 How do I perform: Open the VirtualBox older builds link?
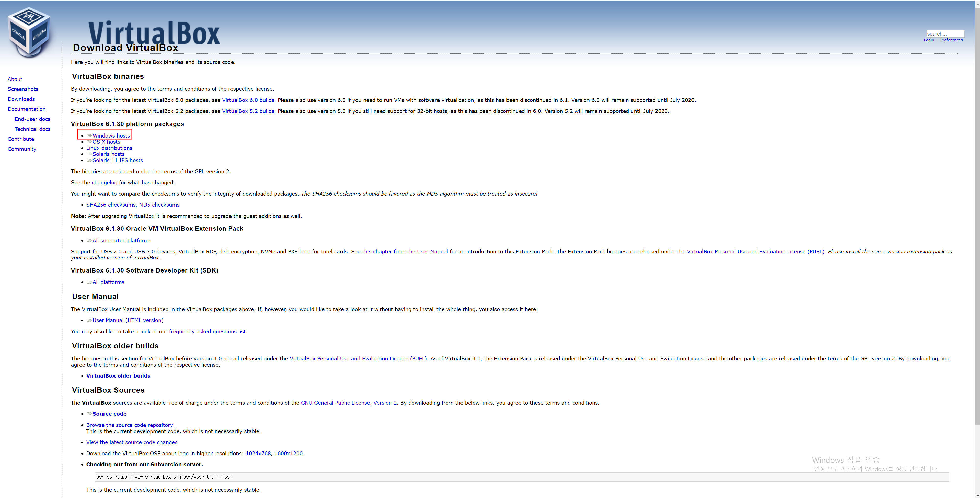click(x=118, y=376)
